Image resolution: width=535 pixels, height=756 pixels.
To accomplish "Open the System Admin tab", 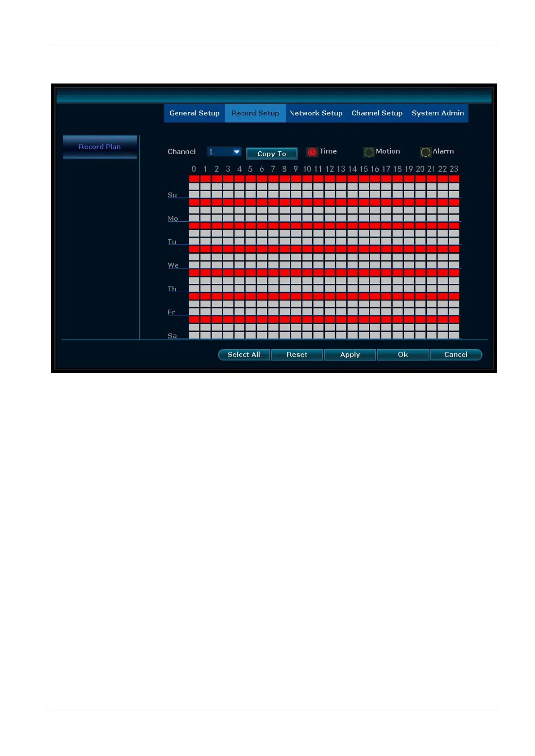I will (438, 113).
